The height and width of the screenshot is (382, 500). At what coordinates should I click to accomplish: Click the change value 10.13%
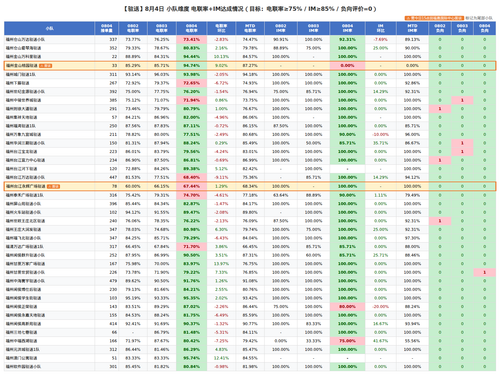pyautogui.click(x=221, y=57)
